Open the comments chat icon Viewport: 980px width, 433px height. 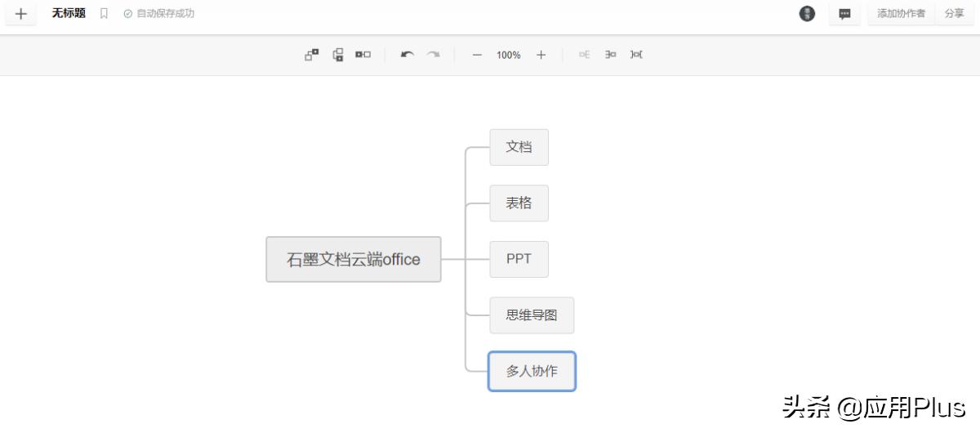coord(844,14)
